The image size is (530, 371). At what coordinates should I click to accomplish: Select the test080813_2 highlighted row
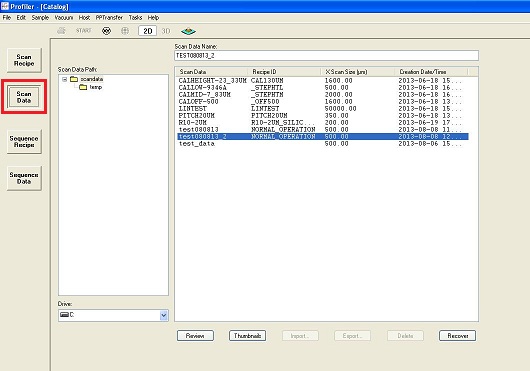[x=323, y=137]
